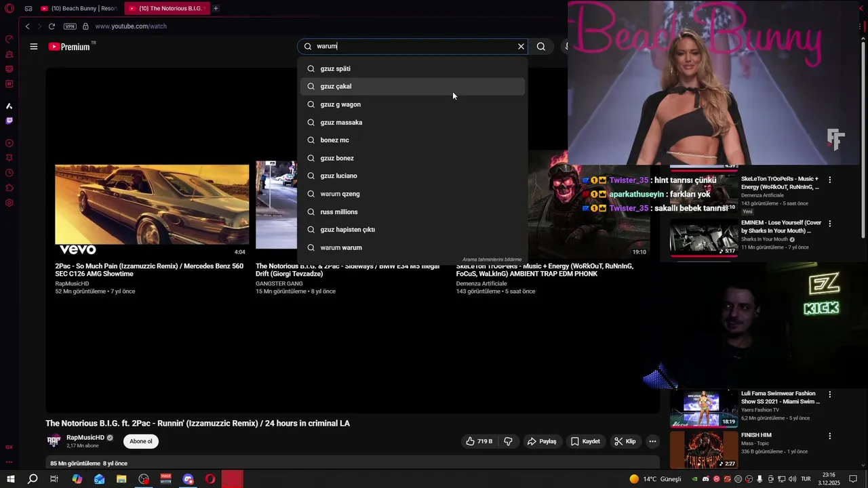Select The Notorious B.I.G. tab

tap(167, 8)
